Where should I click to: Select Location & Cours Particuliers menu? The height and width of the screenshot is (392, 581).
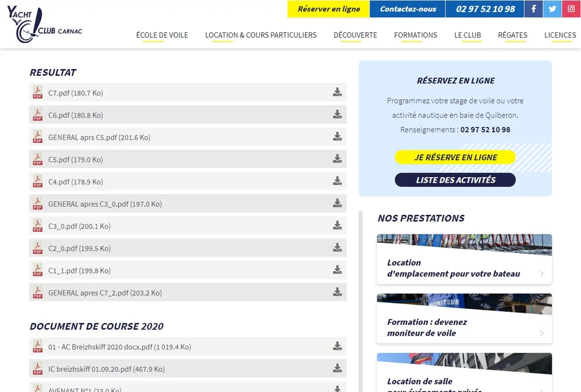tap(261, 35)
